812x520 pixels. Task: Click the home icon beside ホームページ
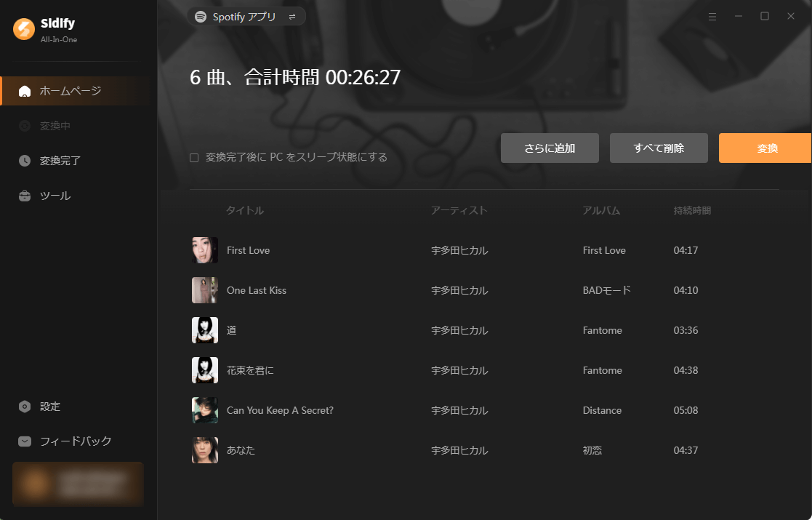tap(24, 91)
